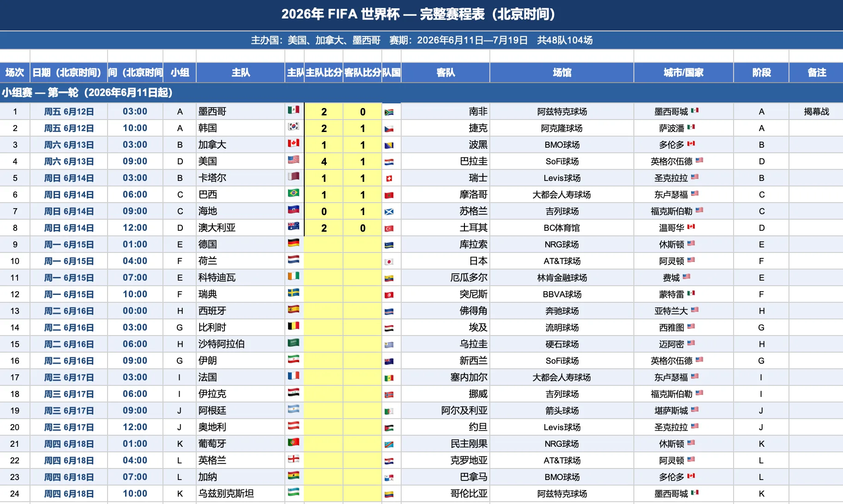
Task: Click the Canada flag after 温哥华 city
Action: 691,227
